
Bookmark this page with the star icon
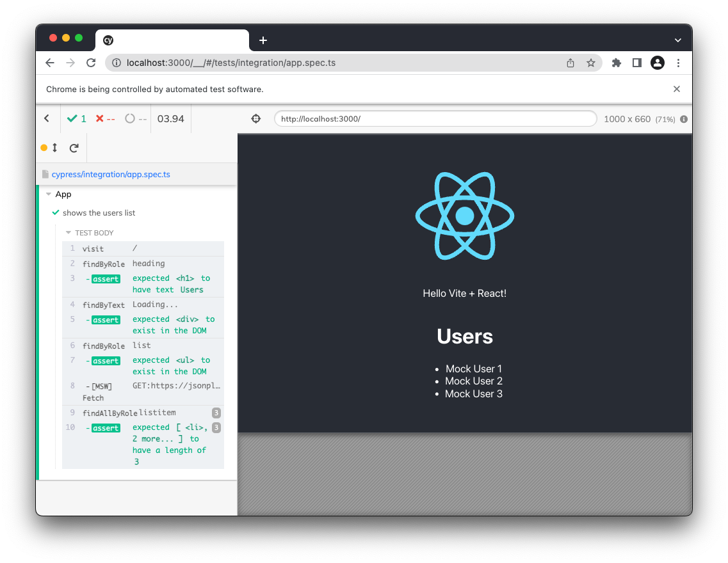(x=590, y=63)
